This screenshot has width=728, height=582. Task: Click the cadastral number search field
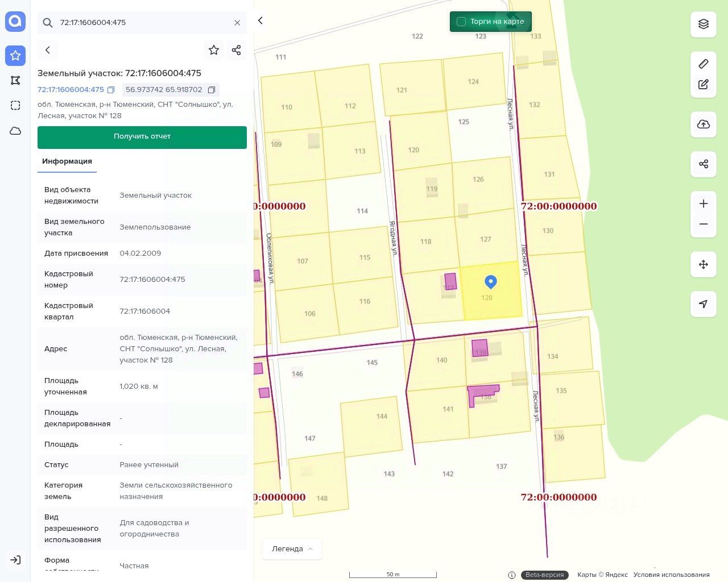(142, 23)
